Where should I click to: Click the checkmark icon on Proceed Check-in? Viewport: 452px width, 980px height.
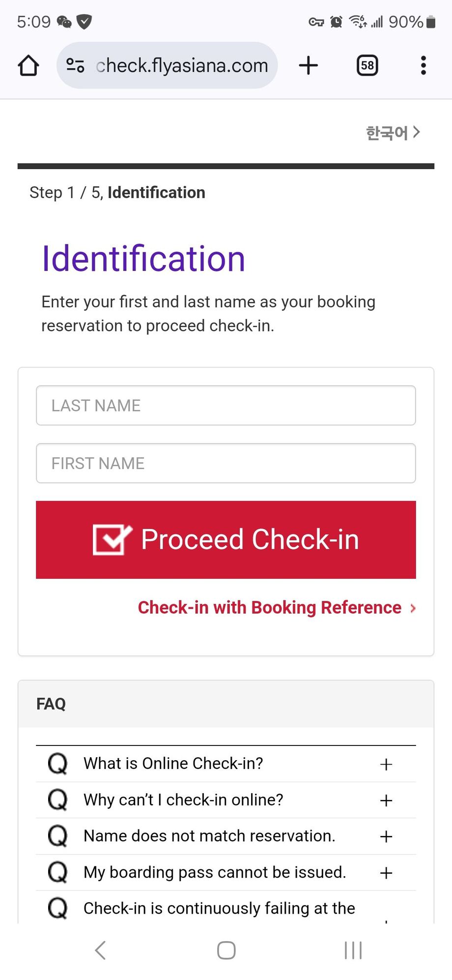coord(113,539)
